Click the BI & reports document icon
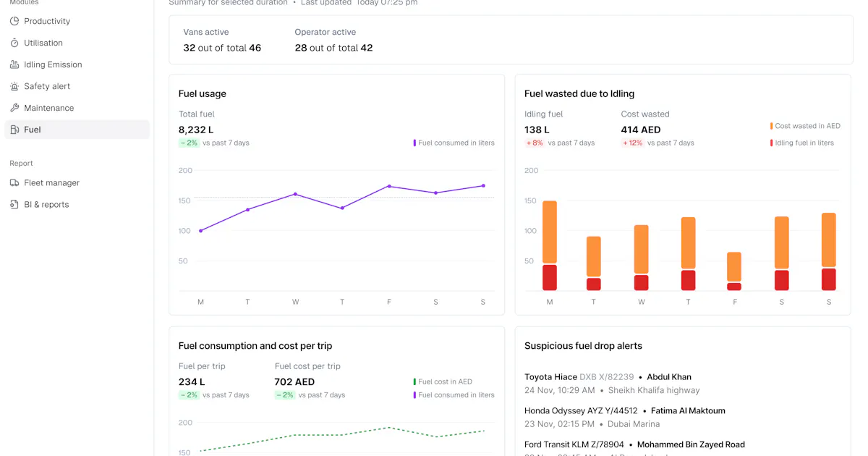The width and height of the screenshot is (868, 456). 14,205
